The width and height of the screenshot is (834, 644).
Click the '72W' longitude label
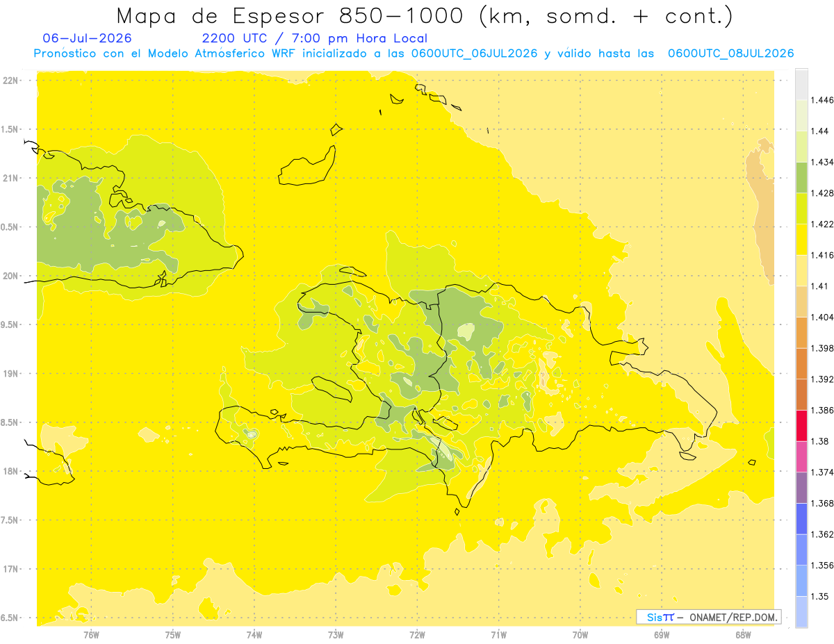pos(418,634)
